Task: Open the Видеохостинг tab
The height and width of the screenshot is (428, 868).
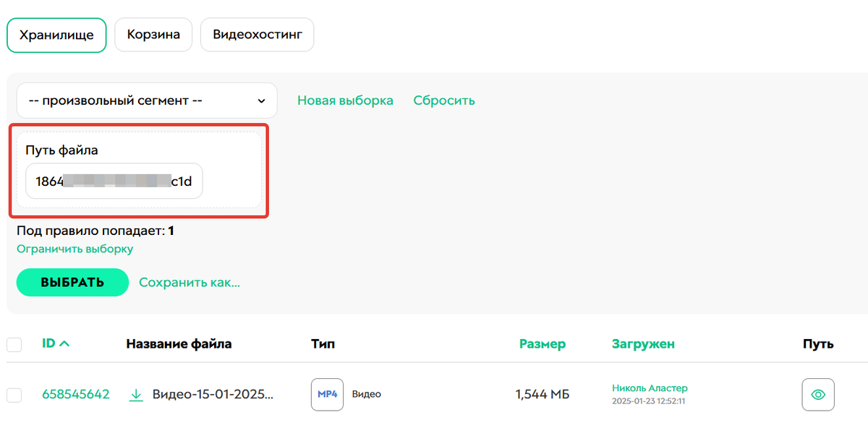Action: pyautogui.click(x=257, y=34)
